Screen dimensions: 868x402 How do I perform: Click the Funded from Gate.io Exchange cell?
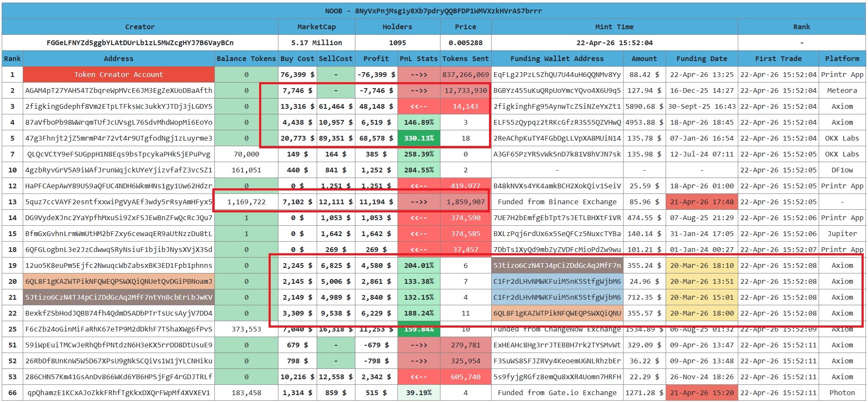(557, 393)
